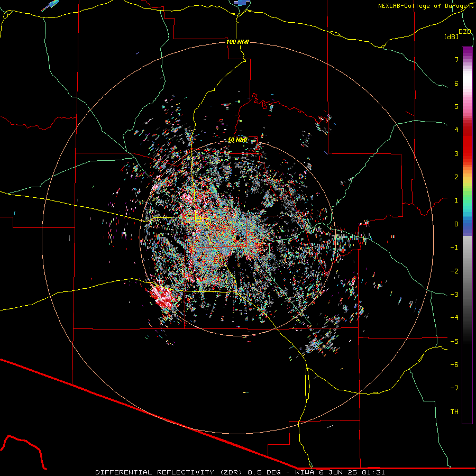Click the TH label on color scale
The height and width of the screenshot is (476, 476).
point(454,412)
